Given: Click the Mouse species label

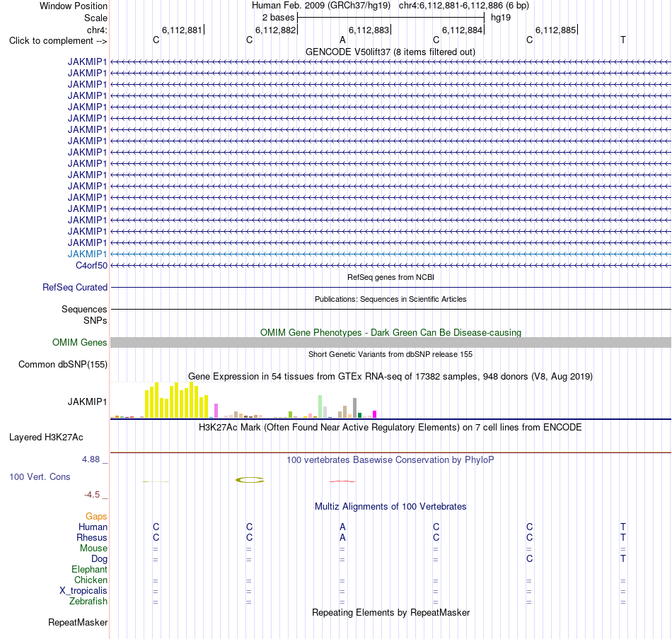Looking at the screenshot, I should tap(93, 549).
